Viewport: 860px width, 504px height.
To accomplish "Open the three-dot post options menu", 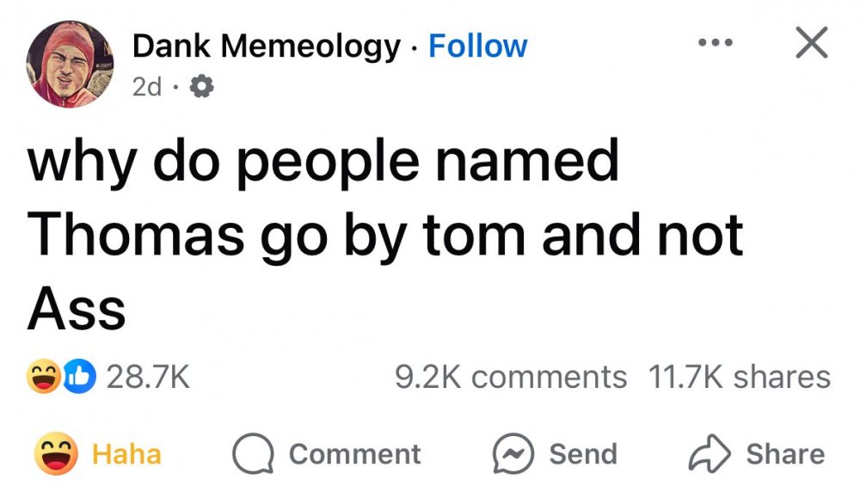I will tap(713, 42).
